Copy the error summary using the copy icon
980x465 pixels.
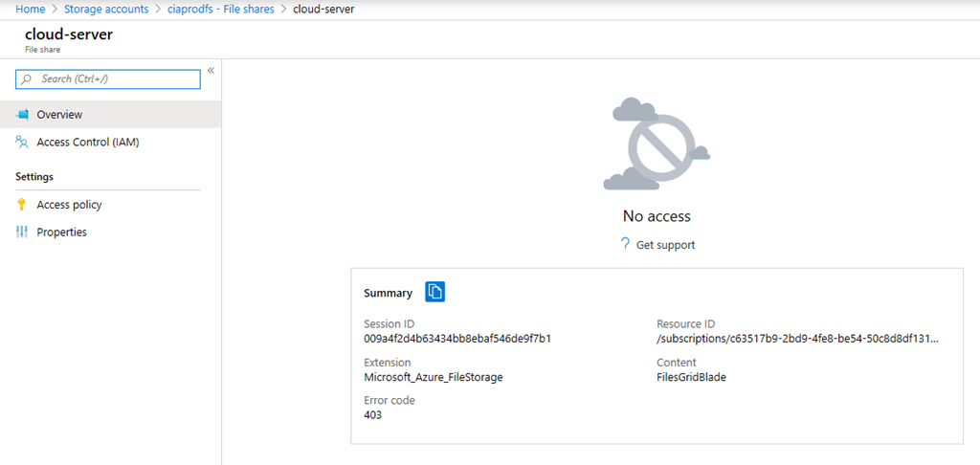point(435,292)
